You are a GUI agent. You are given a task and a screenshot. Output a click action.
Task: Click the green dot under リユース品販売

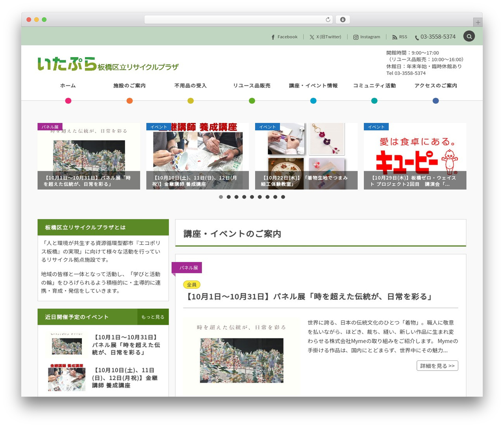point(252,101)
